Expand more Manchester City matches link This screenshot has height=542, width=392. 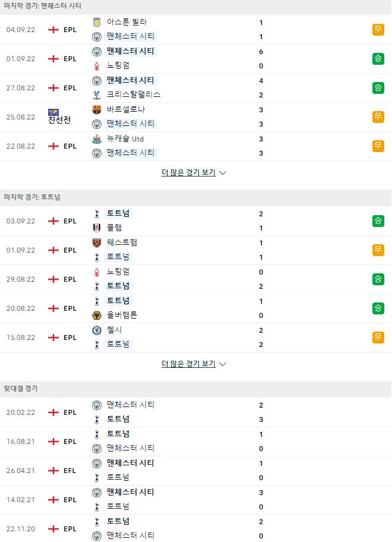point(188,172)
